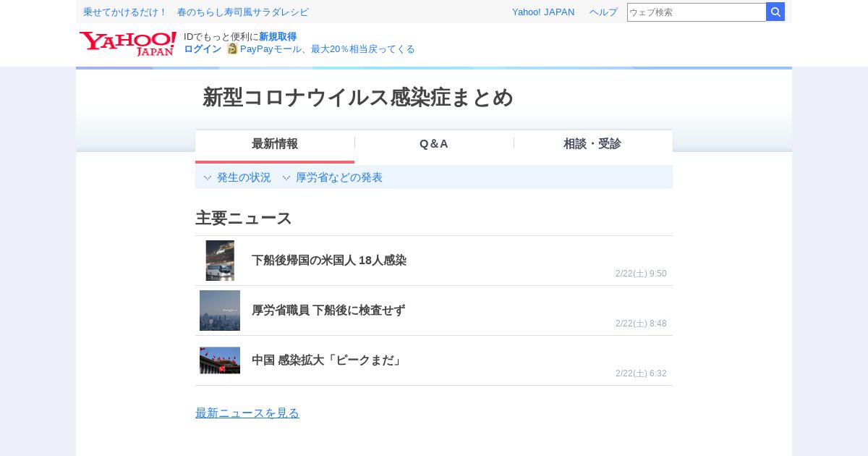Open headline 厚労省職員 下船後に検査せず
Image resolution: width=868 pixels, height=456 pixels.
[328, 311]
